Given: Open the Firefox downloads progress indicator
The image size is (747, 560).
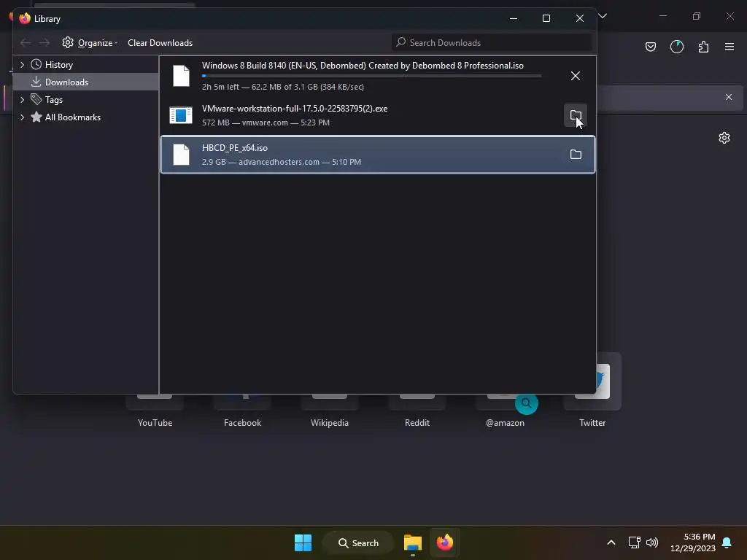Looking at the screenshot, I should click(x=677, y=47).
